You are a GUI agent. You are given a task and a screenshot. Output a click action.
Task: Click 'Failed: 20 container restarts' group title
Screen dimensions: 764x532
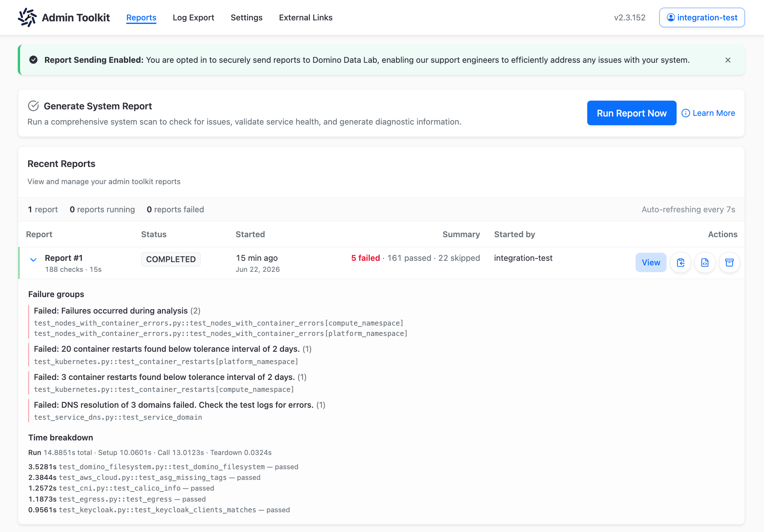coord(172,349)
